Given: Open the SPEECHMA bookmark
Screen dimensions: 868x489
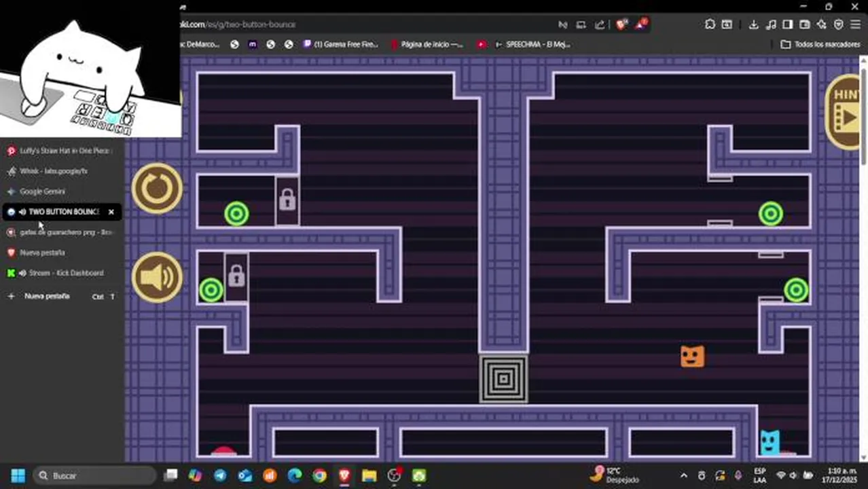Looking at the screenshot, I should click(x=532, y=44).
